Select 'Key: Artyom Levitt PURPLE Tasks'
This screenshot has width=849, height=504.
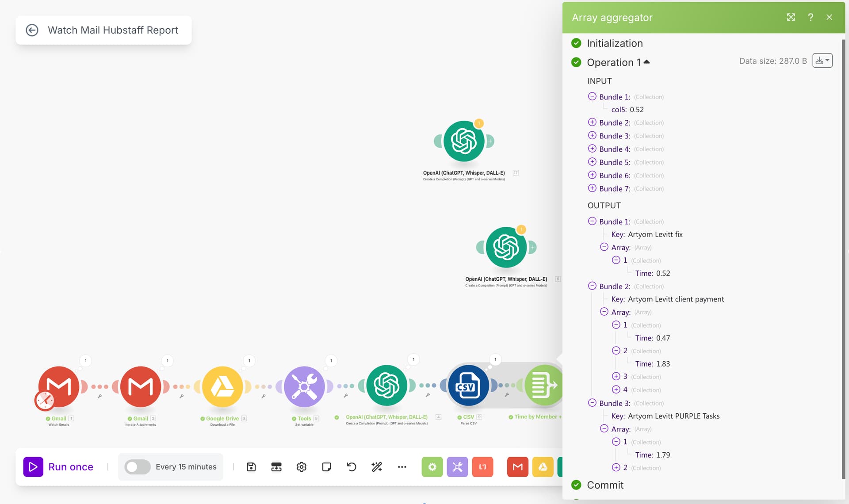click(665, 416)
